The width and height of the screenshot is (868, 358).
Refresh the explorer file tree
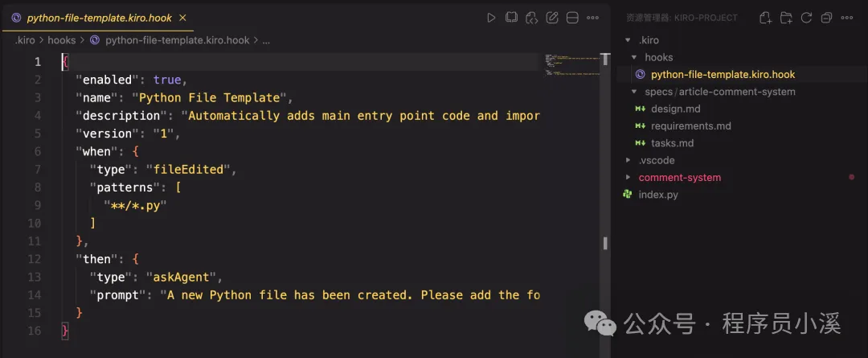click(807, 18)
